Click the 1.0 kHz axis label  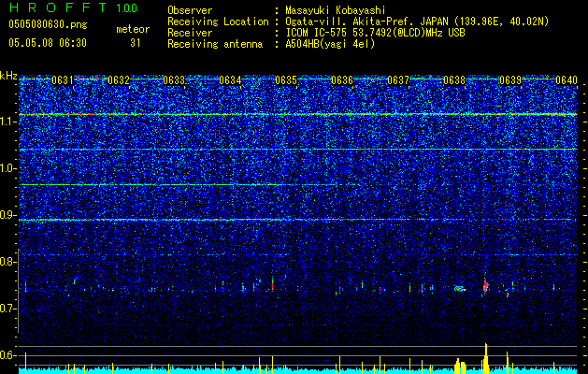[x=8, y=168]
